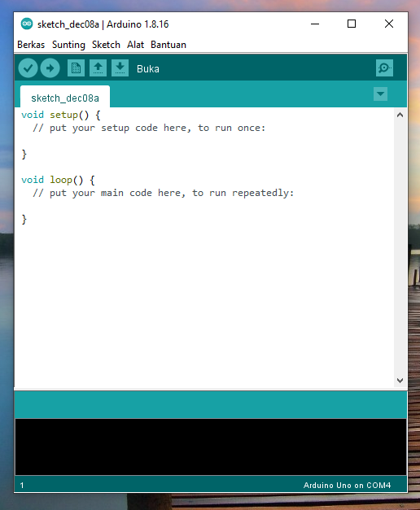The height and width of the screenshot is (510, 420).
Task: Save the sketch with the down-arrow icon
Action: click(x=120, y=68)
